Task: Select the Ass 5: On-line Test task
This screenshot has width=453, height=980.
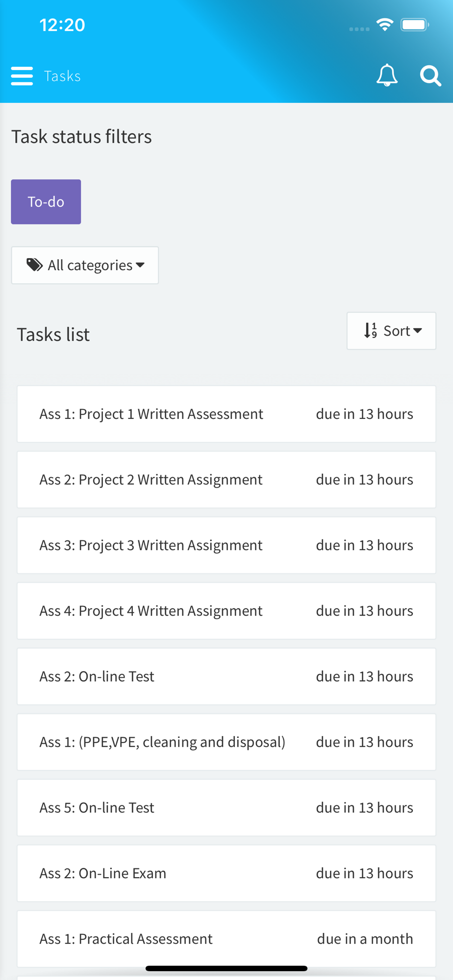Action: 226,808
